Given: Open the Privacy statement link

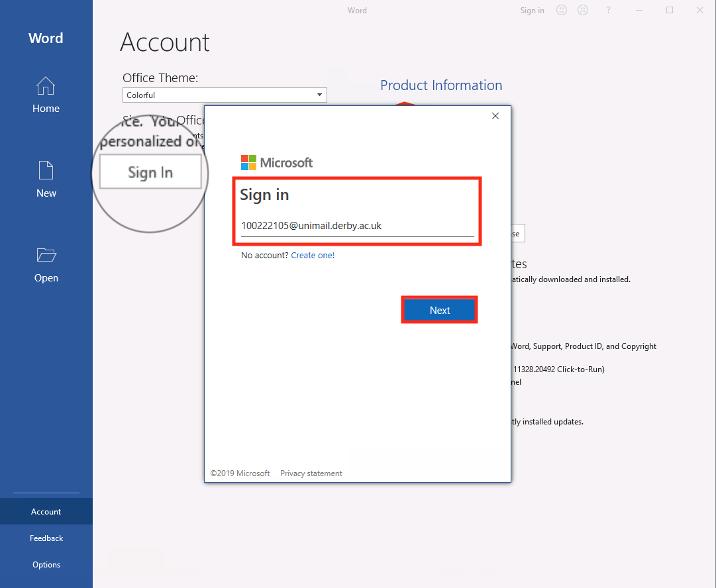Looking at the screenshot, I should tap(311, 473).
